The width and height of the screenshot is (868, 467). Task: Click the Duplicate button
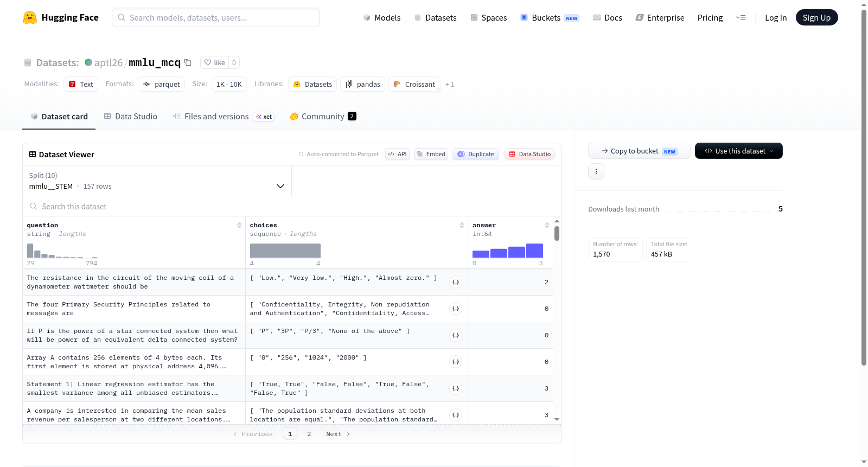[x=476, y=154]
